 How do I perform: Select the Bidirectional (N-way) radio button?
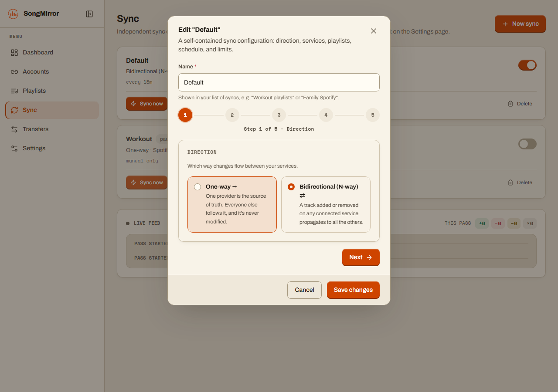(291, 187)
